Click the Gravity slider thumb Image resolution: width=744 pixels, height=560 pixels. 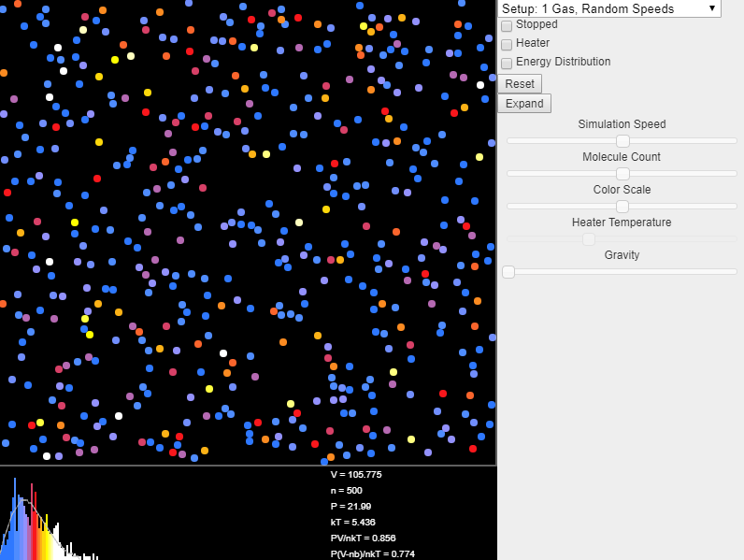pos(508,271)
